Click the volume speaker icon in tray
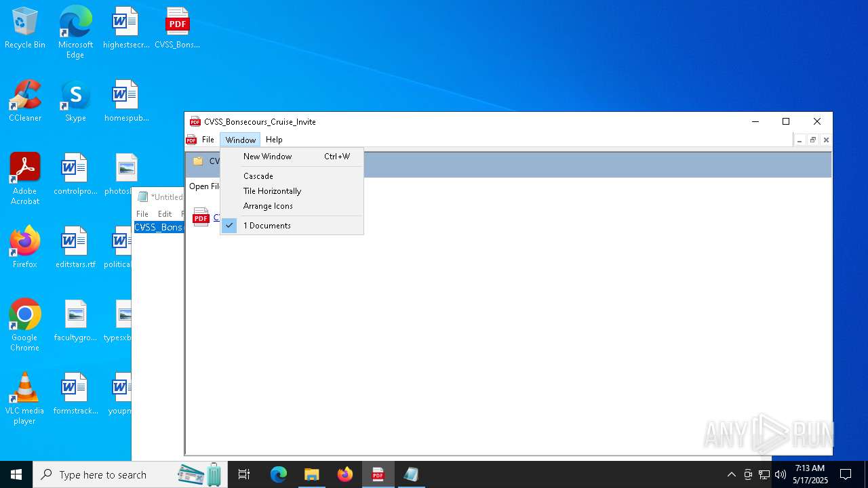 click(x=781, y=474)
